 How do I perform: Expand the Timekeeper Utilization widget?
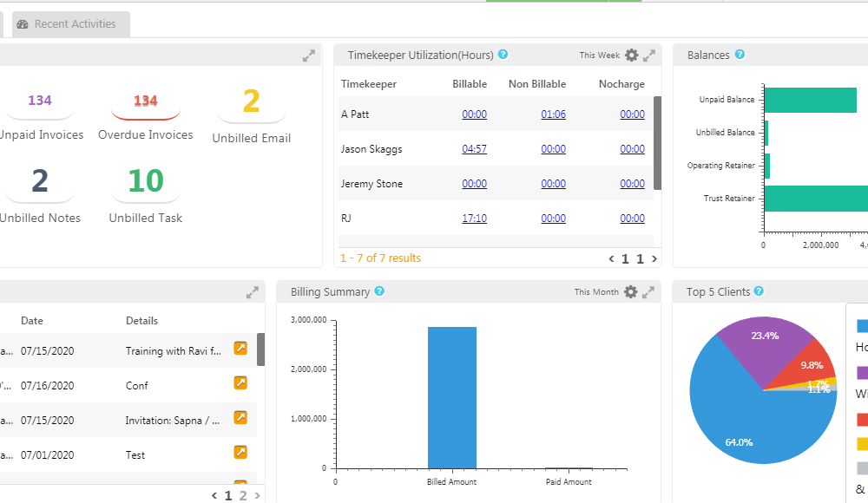click(649, 56)
